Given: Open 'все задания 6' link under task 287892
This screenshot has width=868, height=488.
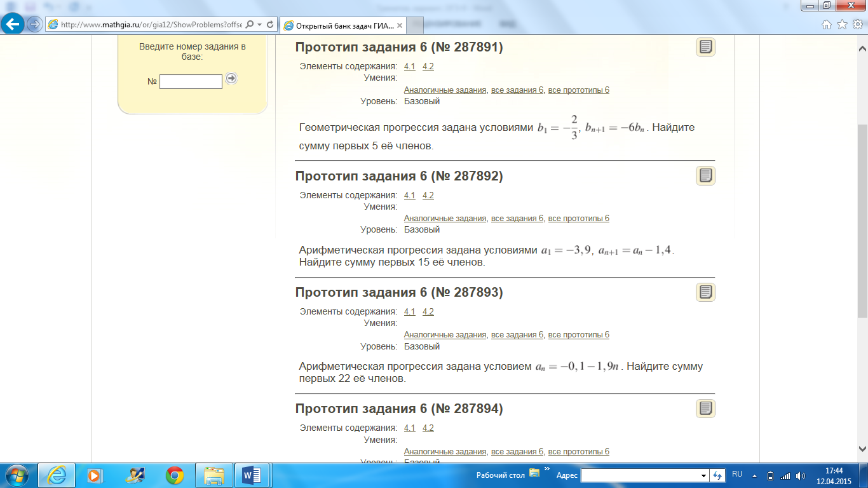Looking at the screenshot, I should coord(517,219).
